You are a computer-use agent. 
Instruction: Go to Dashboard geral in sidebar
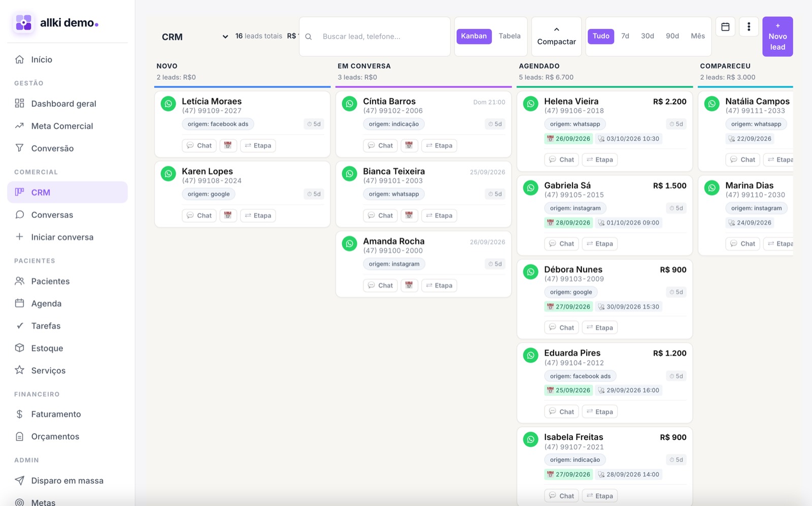[x=67, y=104]
